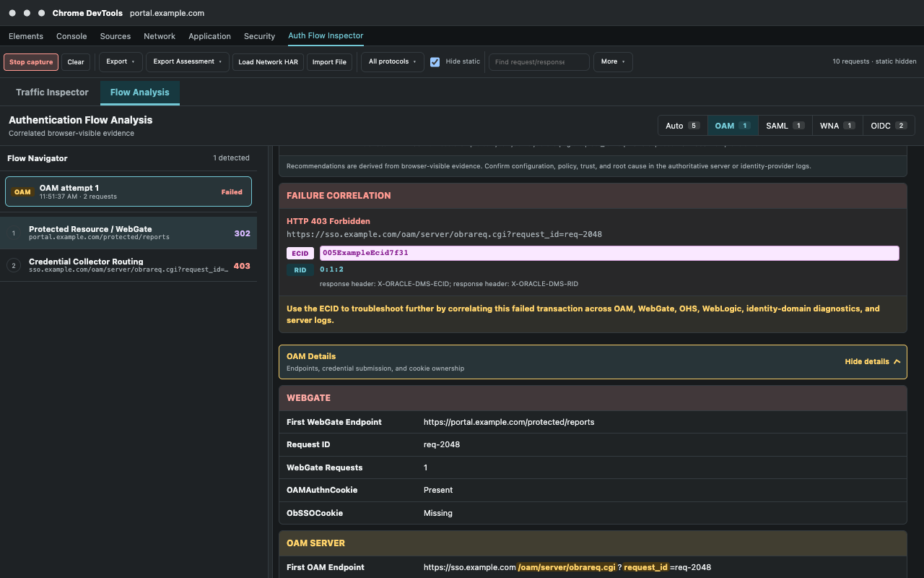Click the RID value 0:1:2
The width and height of the screenshot is (924, 578).
pyautogui.click(x=332, y=269)
